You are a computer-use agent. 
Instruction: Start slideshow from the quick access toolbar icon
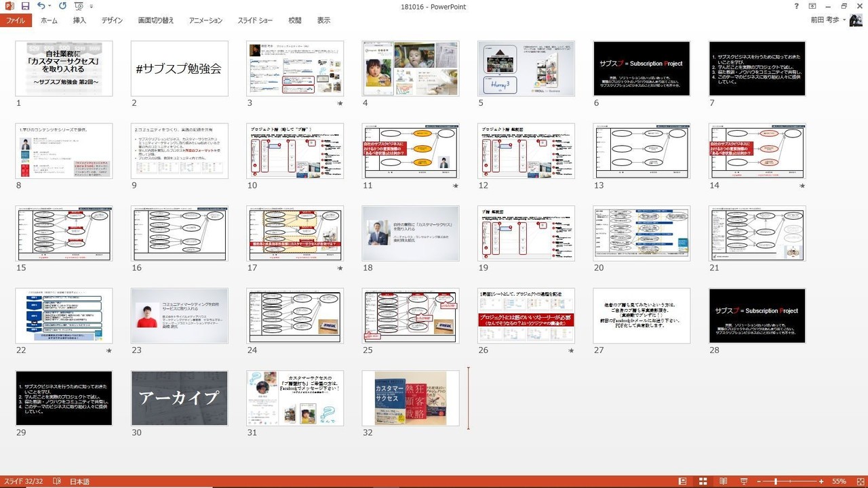pyautogui.click(x=78, y=6)
